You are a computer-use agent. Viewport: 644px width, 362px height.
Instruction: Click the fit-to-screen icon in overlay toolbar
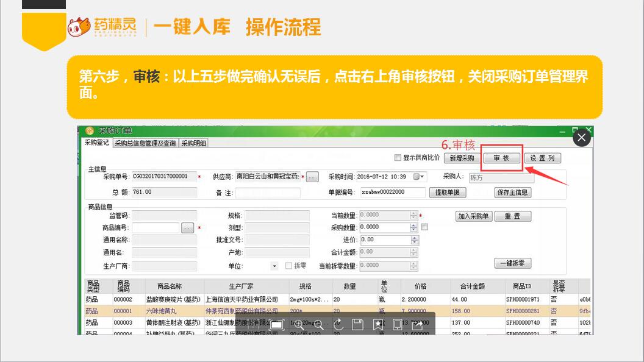click(x=276, y=325)
